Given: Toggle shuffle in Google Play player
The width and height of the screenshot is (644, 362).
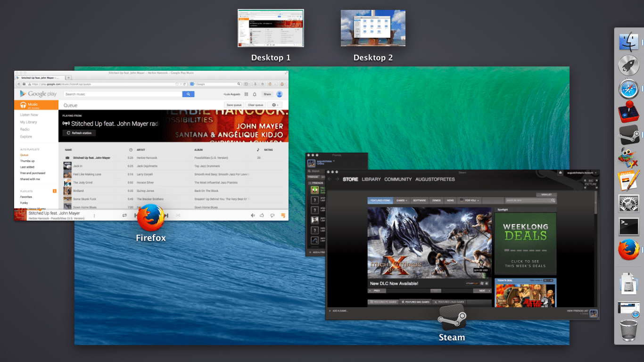Looking at the screenshot, I should click(x=178, y=215).
